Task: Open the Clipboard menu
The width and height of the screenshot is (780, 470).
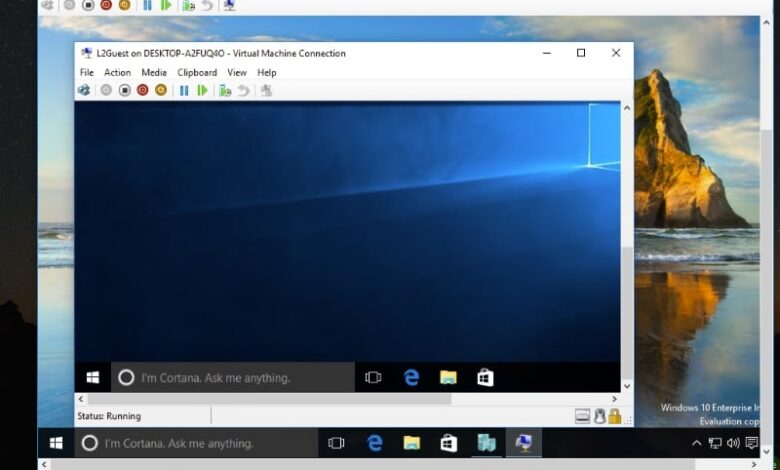Action: click(197, 72)
